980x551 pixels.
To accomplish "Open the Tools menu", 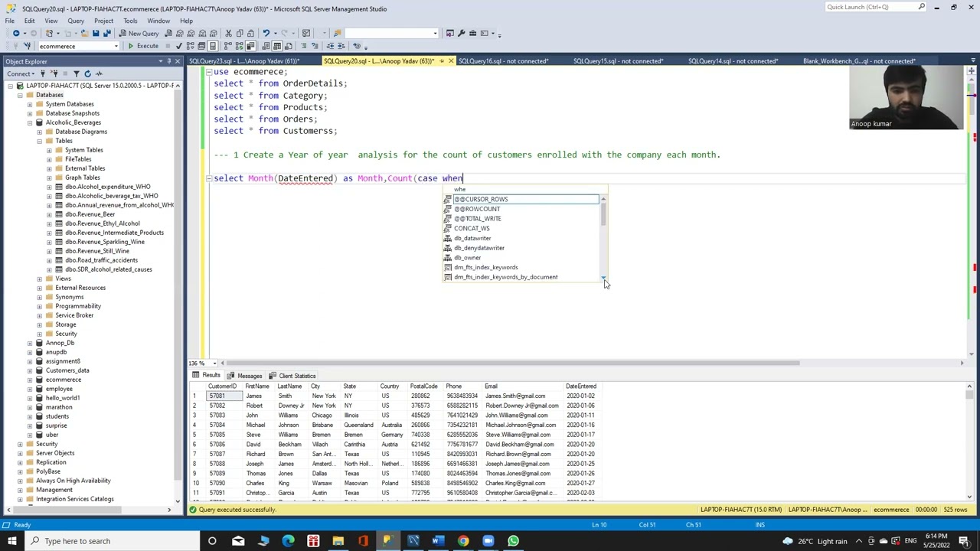I will click(x=130, y=21).
